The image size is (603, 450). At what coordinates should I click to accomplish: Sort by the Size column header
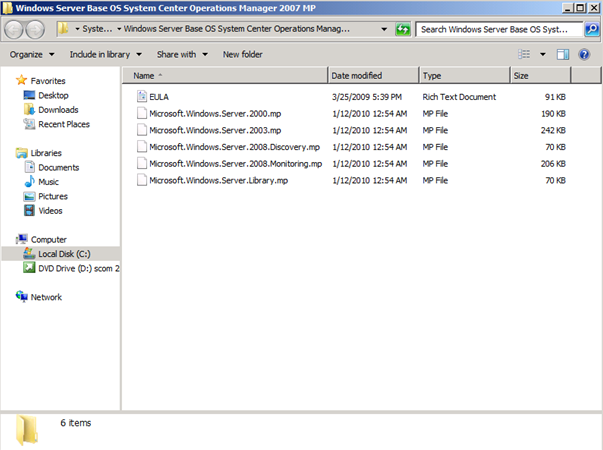pos(521,76)
